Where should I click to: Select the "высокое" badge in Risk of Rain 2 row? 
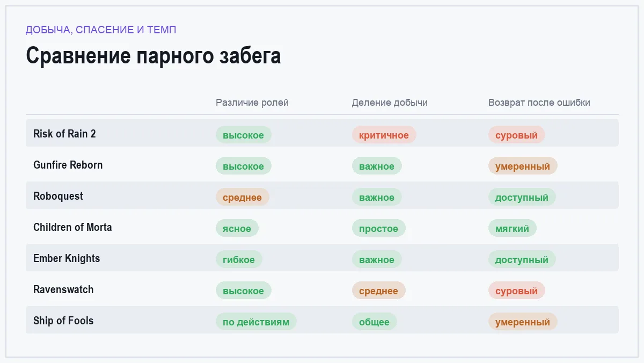point(244,135)
